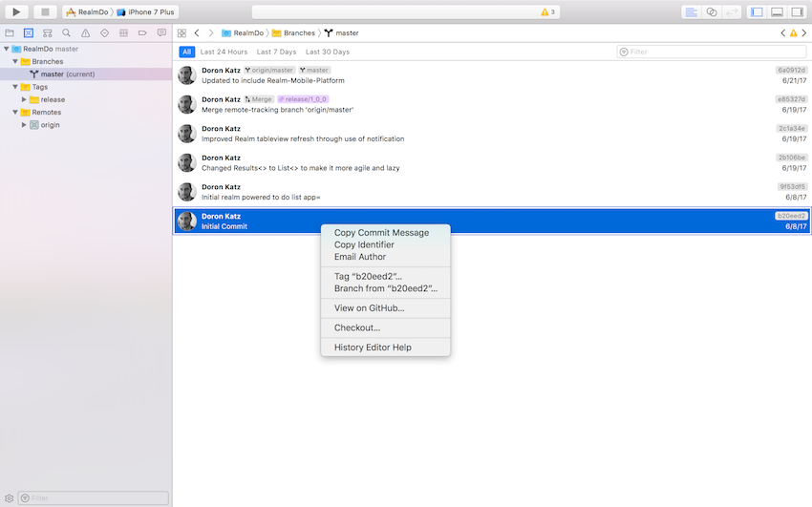Select commit "Merge remote-tracking branch 'origin/master'"
The width and height of the screenshot is (812, 507).
[492, 104]
